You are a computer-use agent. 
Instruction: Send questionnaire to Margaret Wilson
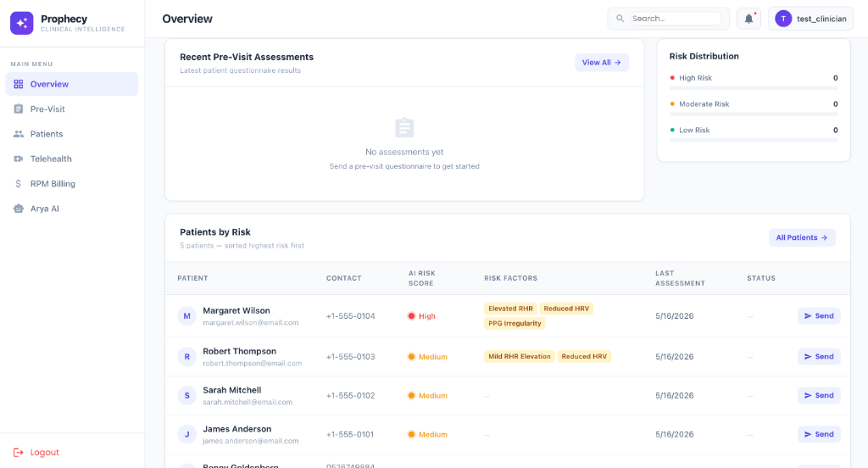click(x=819, y=316)
